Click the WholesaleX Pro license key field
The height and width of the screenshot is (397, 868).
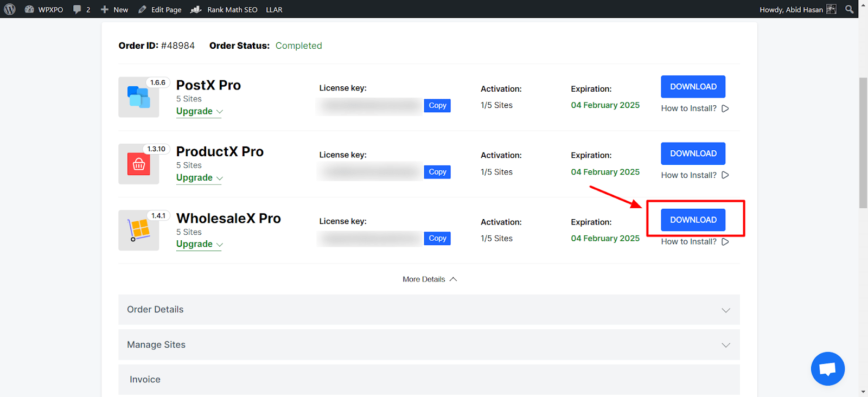[371, 239]
